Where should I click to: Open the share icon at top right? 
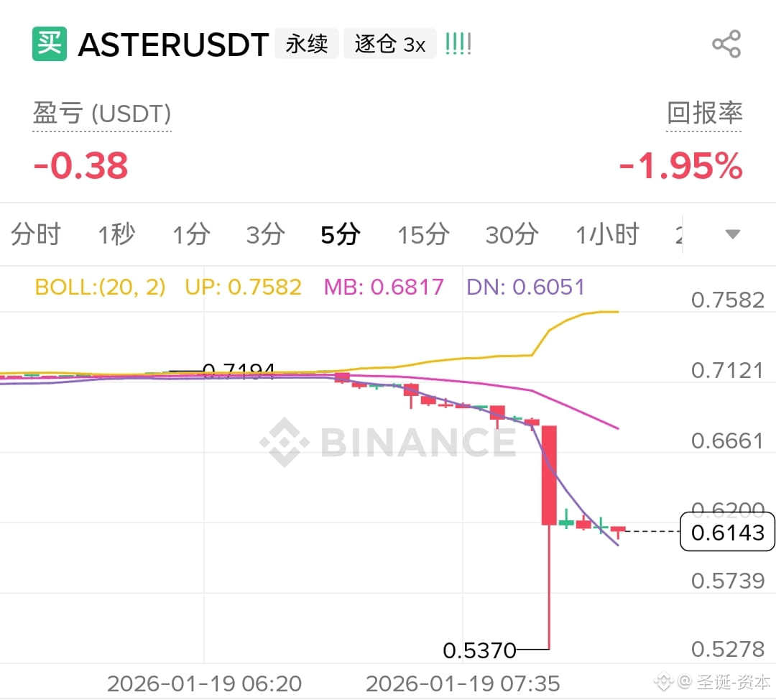tap(727, 43)
